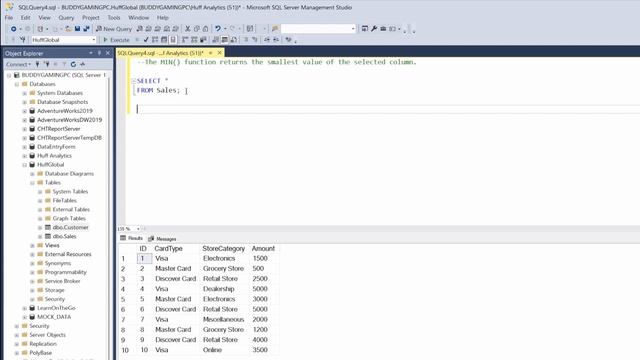640x360 pixels.
Task: Switch to the Messages tab
Action: (x=162, y=239)
